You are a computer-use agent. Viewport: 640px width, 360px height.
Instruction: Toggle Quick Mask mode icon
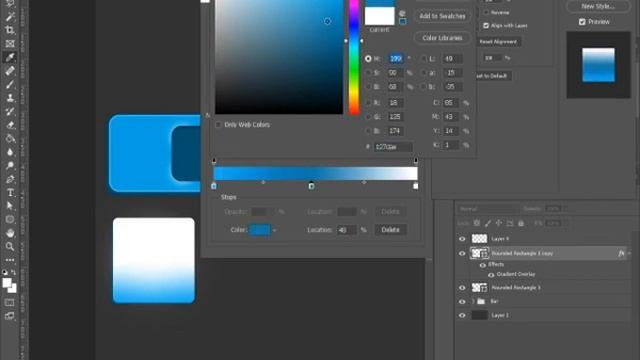tap(10, 302)
